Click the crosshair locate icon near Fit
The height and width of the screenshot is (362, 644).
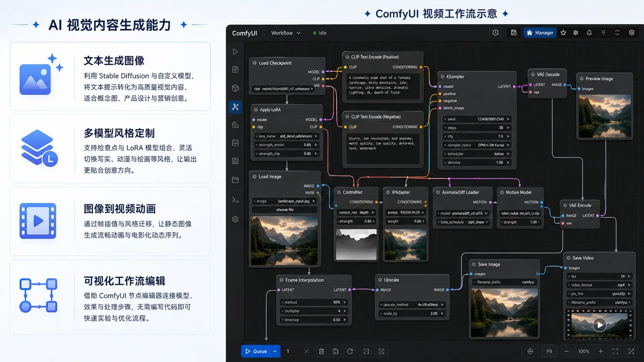[x=530, y=351]
